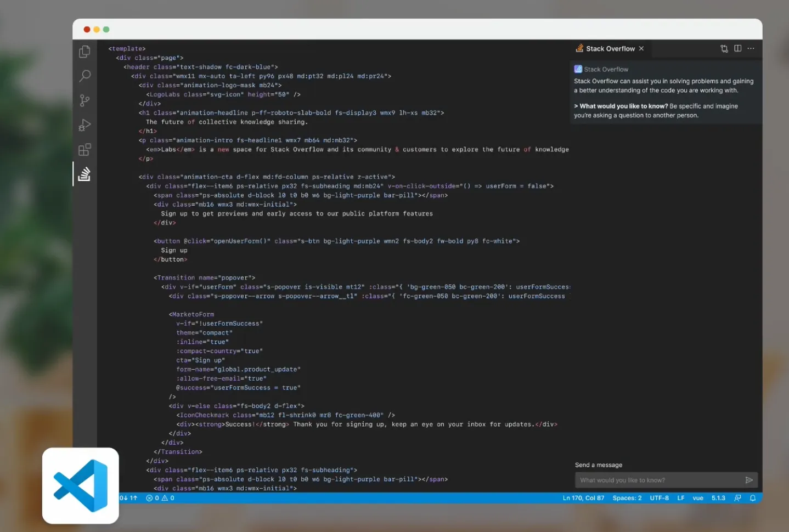Click the '<Transition name="popover">' line
The image size is (789, 532).
click(x=204, y=278)
